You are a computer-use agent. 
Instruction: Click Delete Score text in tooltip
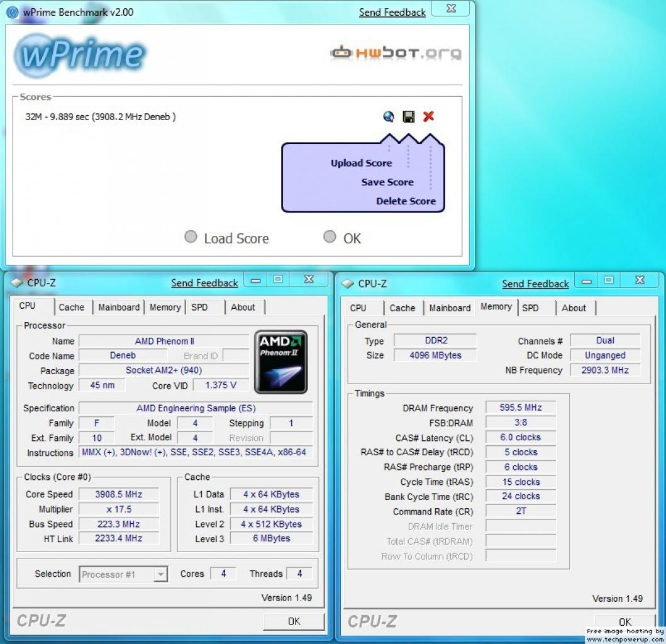pos(406,201)
